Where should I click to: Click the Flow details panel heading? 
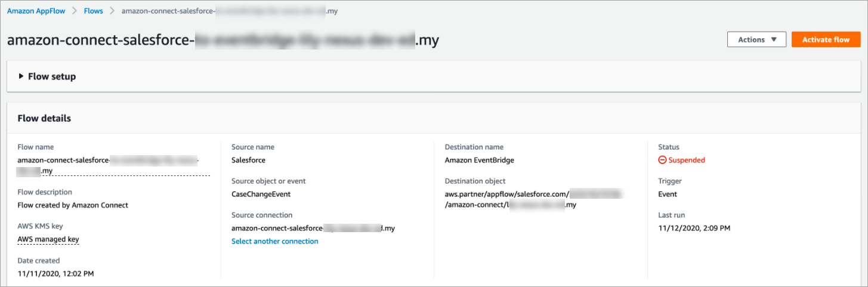tap(44, 118)
